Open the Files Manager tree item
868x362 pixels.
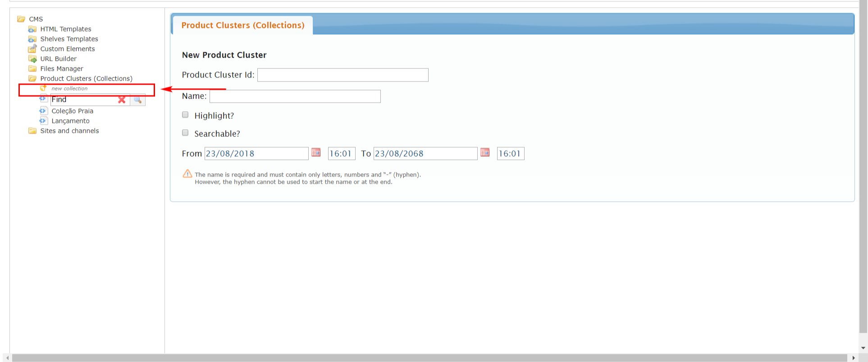61,68
